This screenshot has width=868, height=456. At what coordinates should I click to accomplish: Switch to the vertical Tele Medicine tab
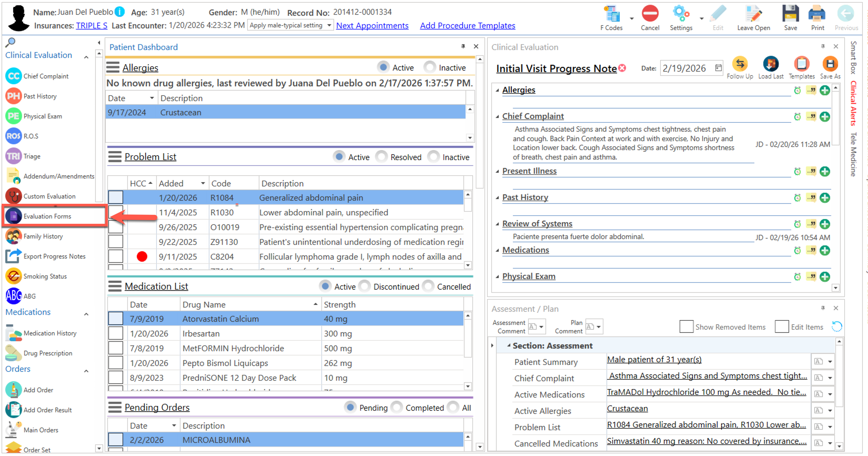(853, 154)
